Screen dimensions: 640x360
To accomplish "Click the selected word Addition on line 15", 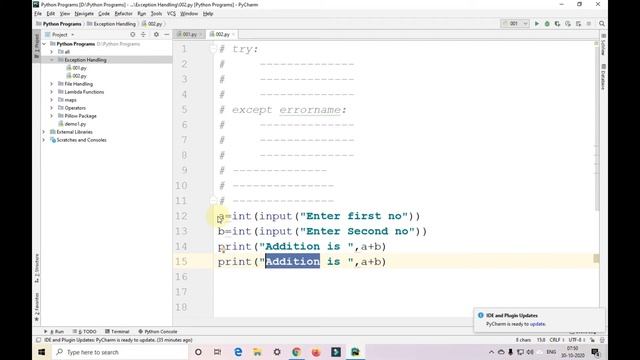I will [x=293, y=262].
